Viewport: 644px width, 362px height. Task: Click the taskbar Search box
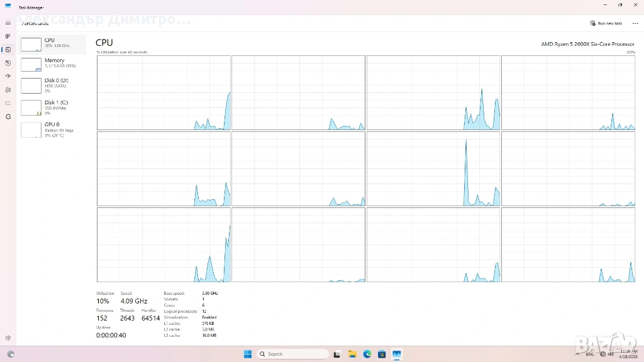[293, 354]
